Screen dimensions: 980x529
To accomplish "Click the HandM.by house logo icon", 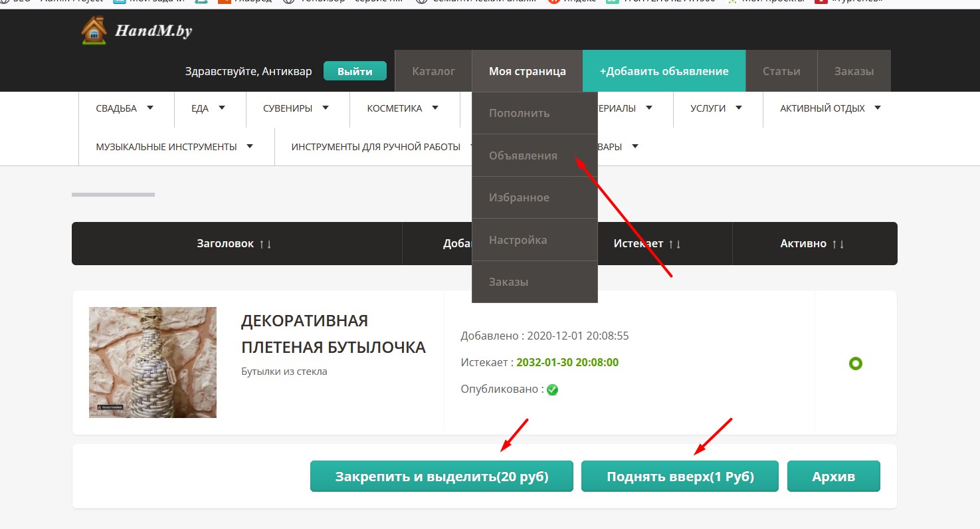I will click(x=94, y=31).
